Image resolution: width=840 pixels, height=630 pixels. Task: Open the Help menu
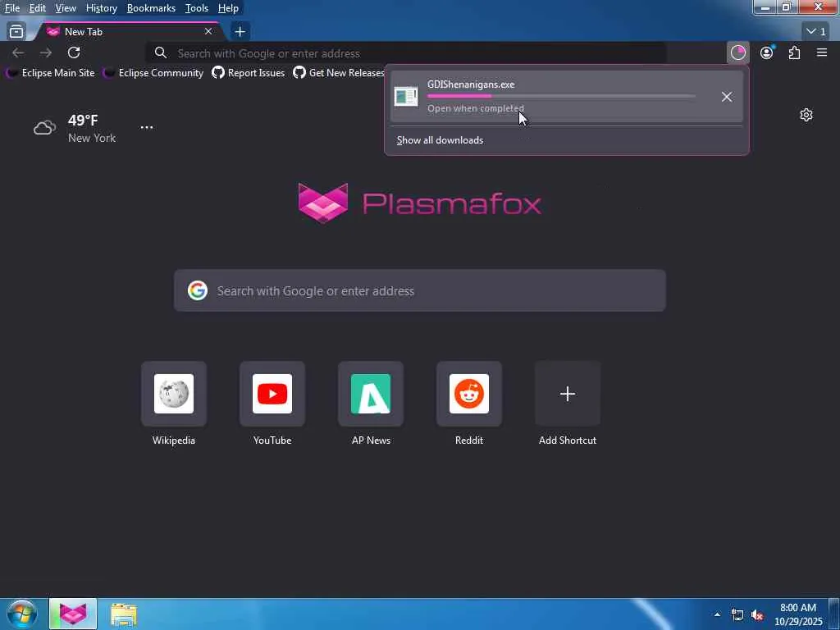point(228,8)
